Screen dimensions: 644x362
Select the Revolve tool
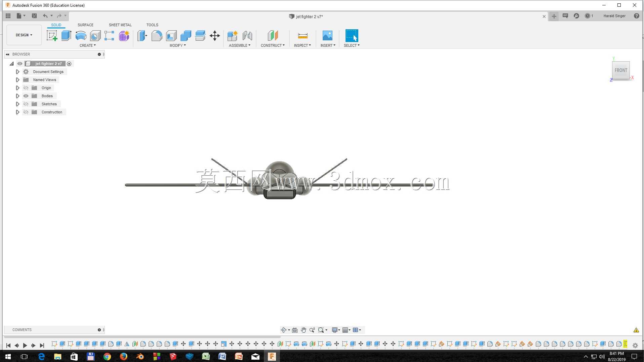coord(81,36)
